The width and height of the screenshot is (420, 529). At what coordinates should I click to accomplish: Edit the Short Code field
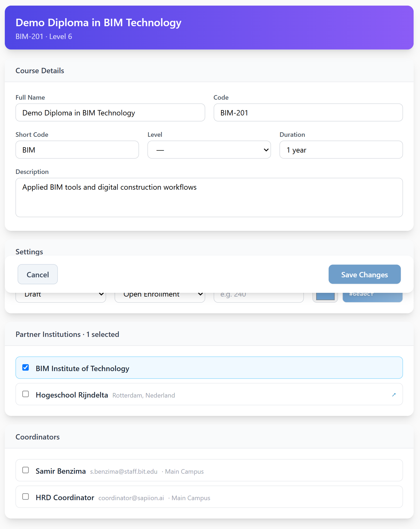[77, 150]
